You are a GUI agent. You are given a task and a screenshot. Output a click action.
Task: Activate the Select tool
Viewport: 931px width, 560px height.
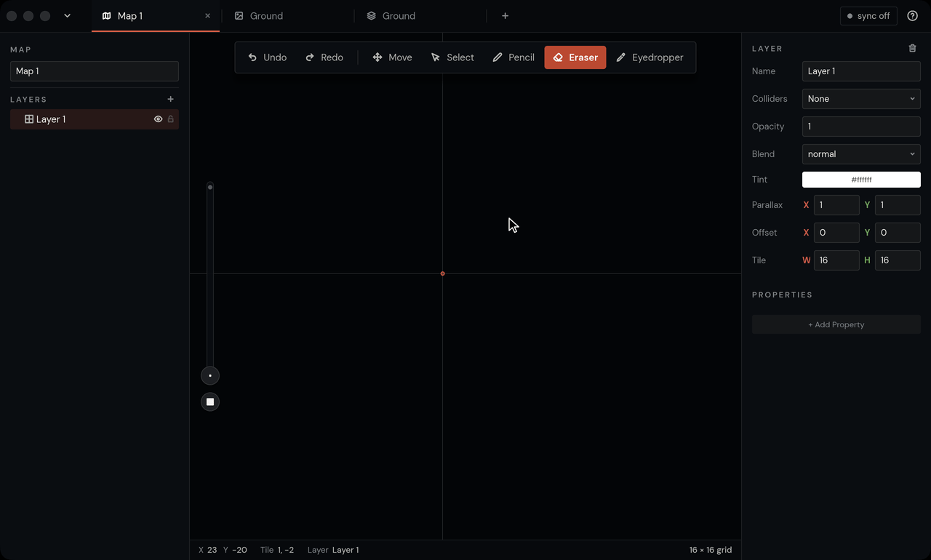452,57
